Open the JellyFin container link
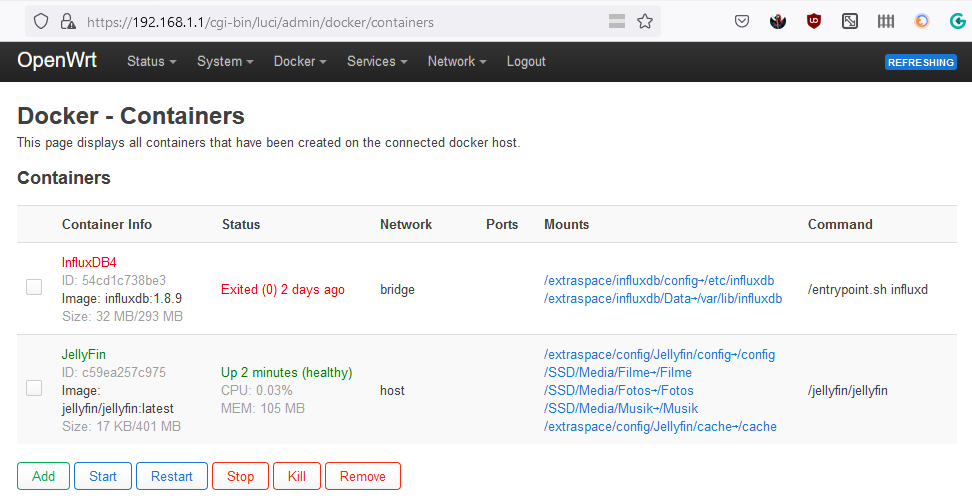This screenshot has width=972, height=504. pos(84,355)
